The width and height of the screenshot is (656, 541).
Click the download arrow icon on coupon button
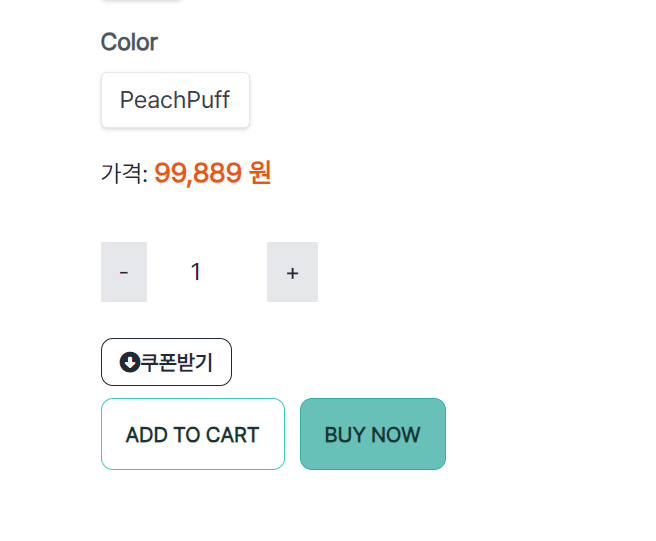130,362
